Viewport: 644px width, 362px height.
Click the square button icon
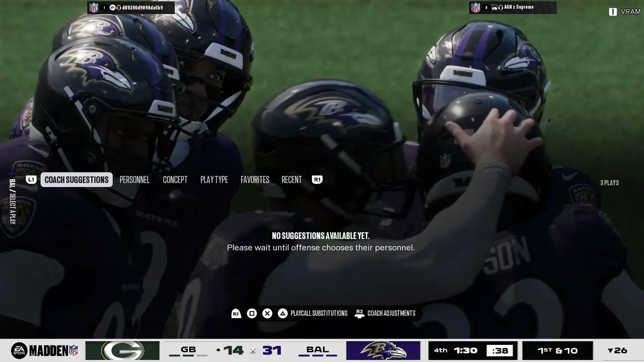point(252,313)
